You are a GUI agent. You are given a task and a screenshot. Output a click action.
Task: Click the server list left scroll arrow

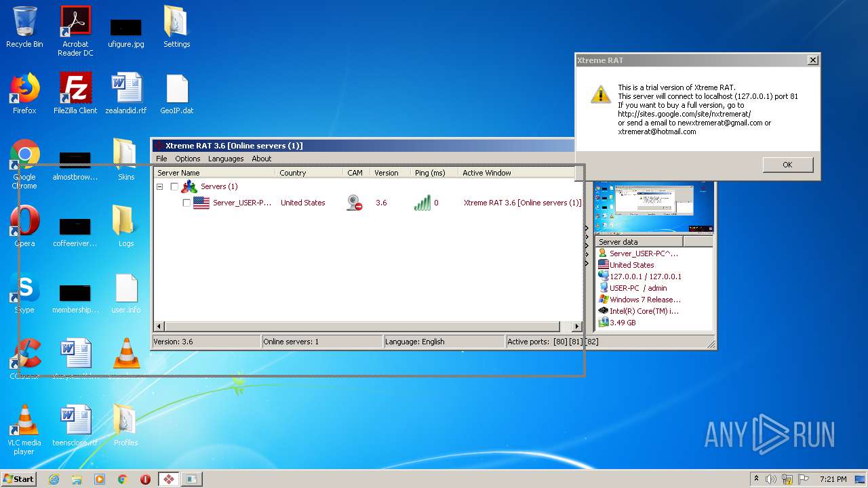(x=159, y=326)
